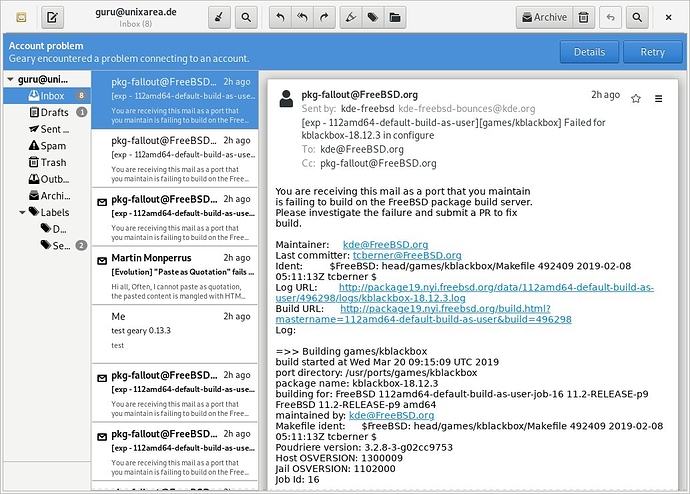The width and height of the screenshot is (690, 494).
Task: Delete conversation with the trash icon
Action: 584,17
